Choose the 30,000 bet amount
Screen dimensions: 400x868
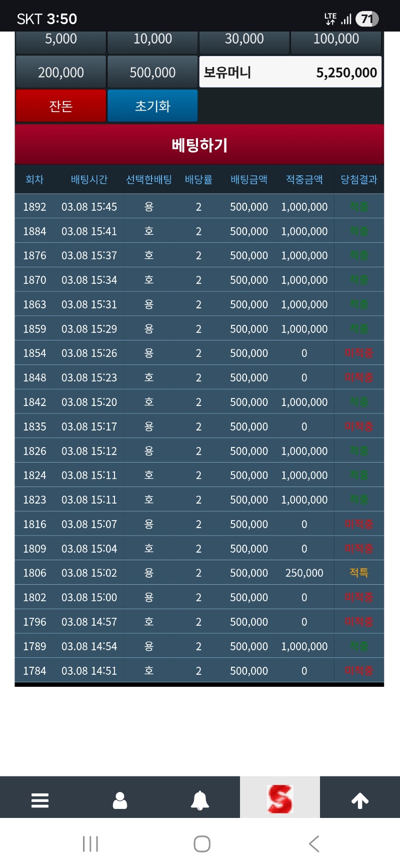pos(244,41)
